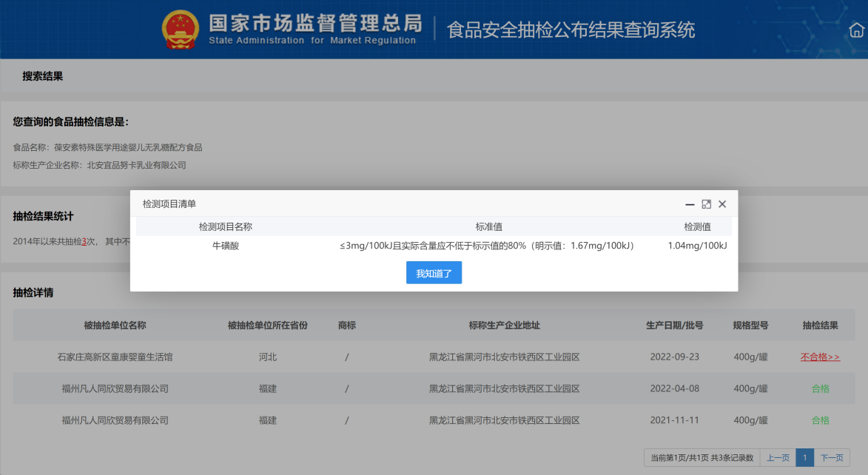Minimize the 检测项目清单 dialog

[x=690, y=204]
